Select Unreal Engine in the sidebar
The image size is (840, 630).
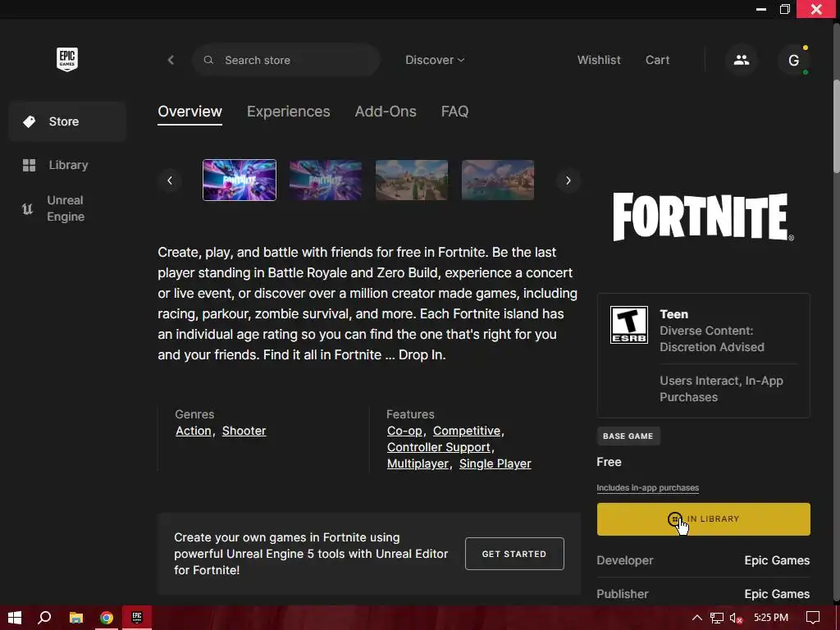(67, 208)
